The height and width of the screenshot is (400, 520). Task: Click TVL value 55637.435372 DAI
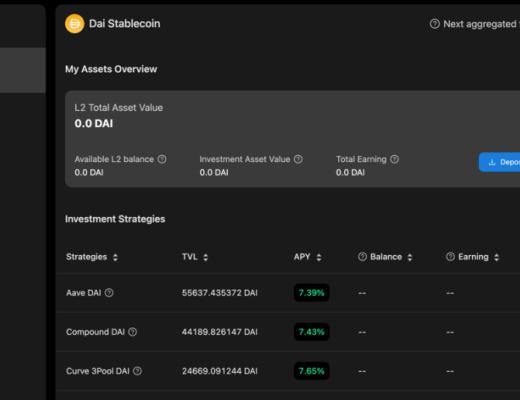[220, 293]
